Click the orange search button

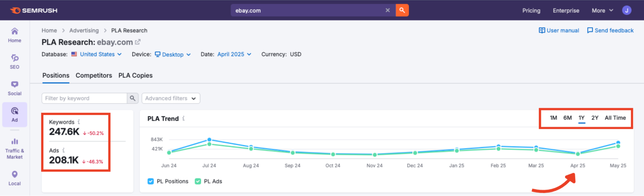pyautogui.click(x=402, y=10)
